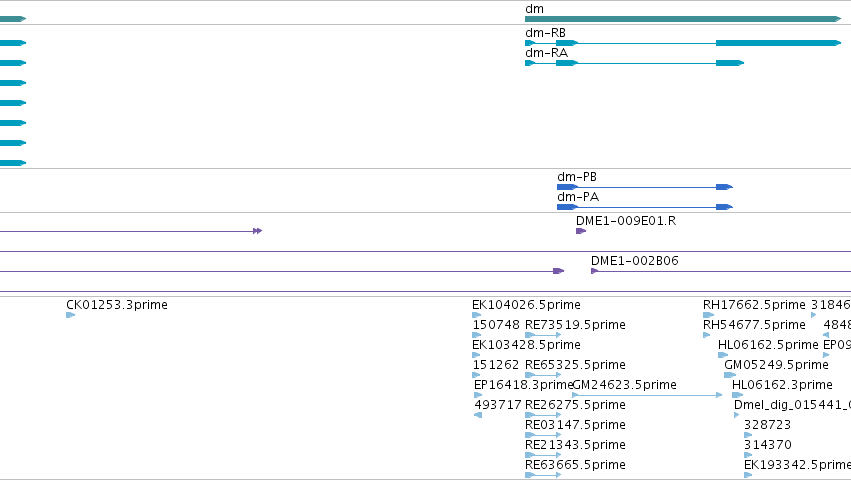Click the Dmel_dig_015441 feature label

pyautogui.click(x=792, y=405)
